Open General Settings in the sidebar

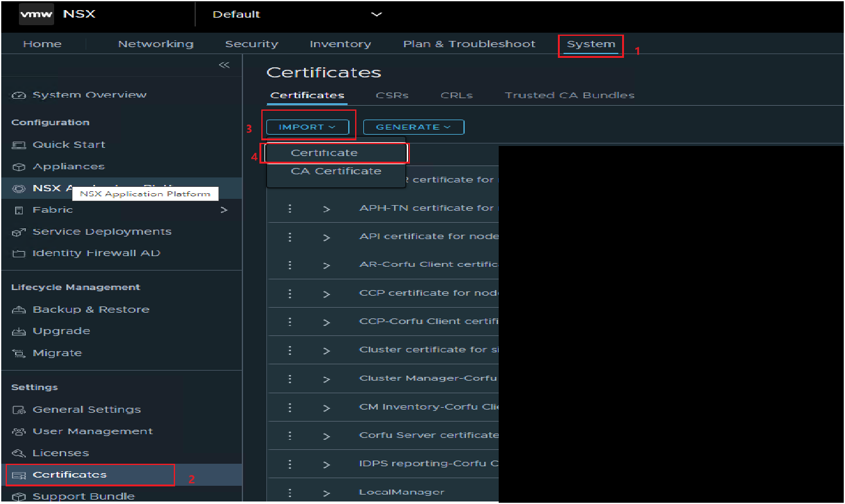pos(87,410)
